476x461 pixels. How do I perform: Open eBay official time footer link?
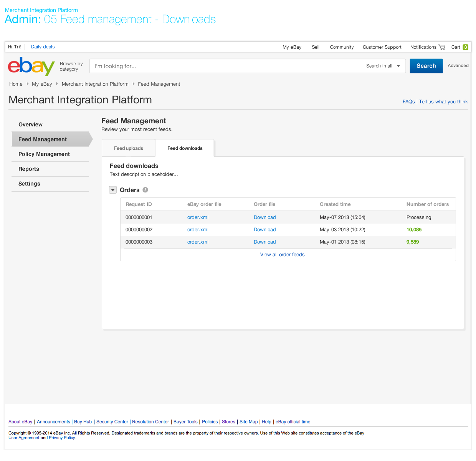click(x=293, y=422)
